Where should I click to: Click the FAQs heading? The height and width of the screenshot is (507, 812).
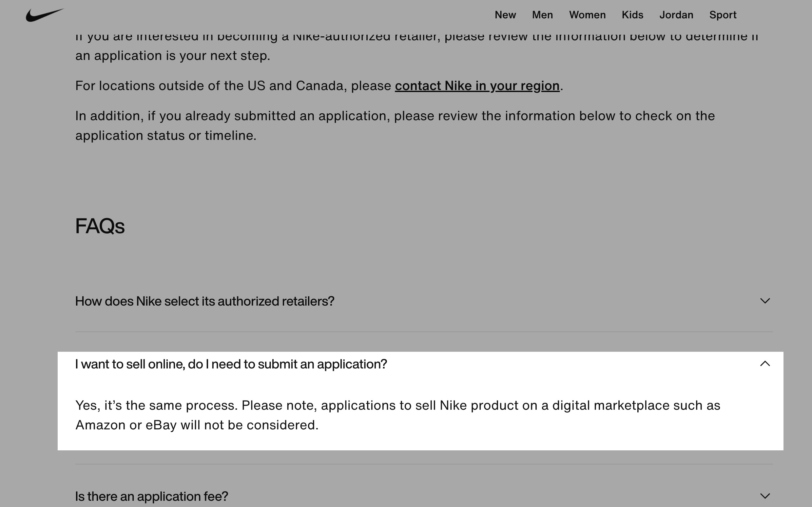[x=100, y=226]
